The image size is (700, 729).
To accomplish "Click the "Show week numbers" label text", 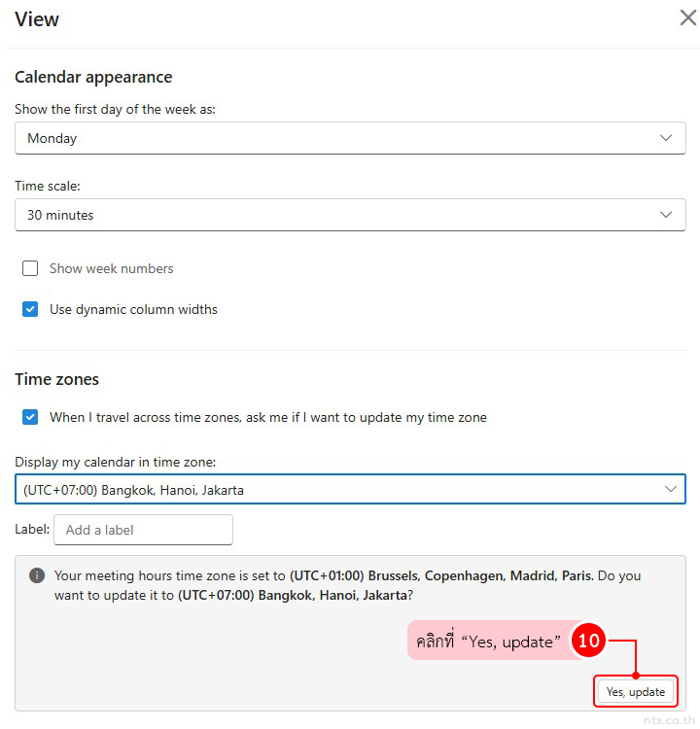I will point(112,268).
